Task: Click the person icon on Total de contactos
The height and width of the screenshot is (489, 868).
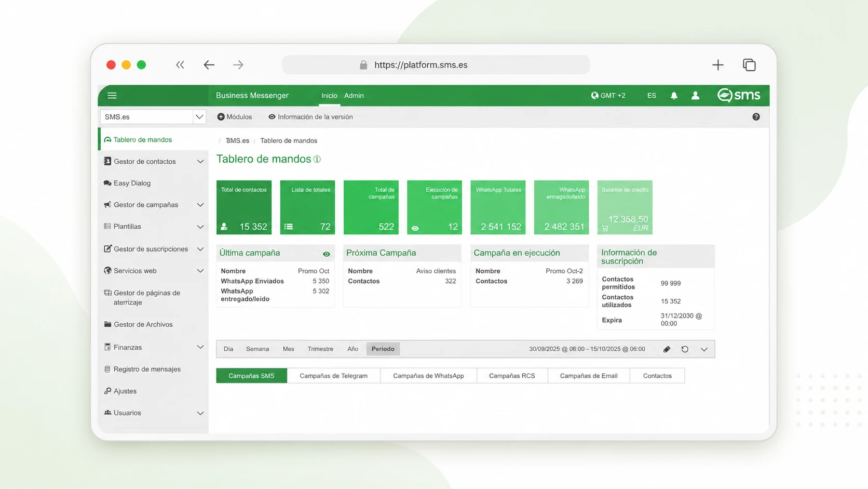Action: click(224, 227)
